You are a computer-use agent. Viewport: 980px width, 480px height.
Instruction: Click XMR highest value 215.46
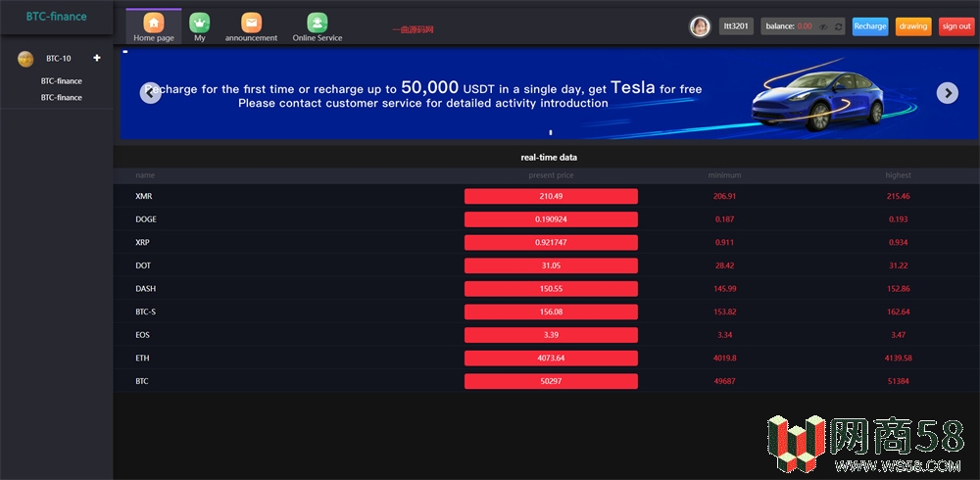[x=898, y=196]
